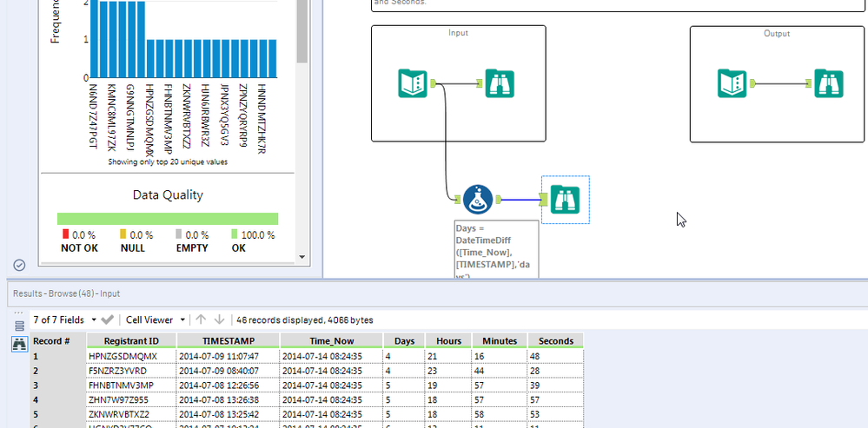
Task: Select the Input Data tool in Input container
Action: point(414,83)
